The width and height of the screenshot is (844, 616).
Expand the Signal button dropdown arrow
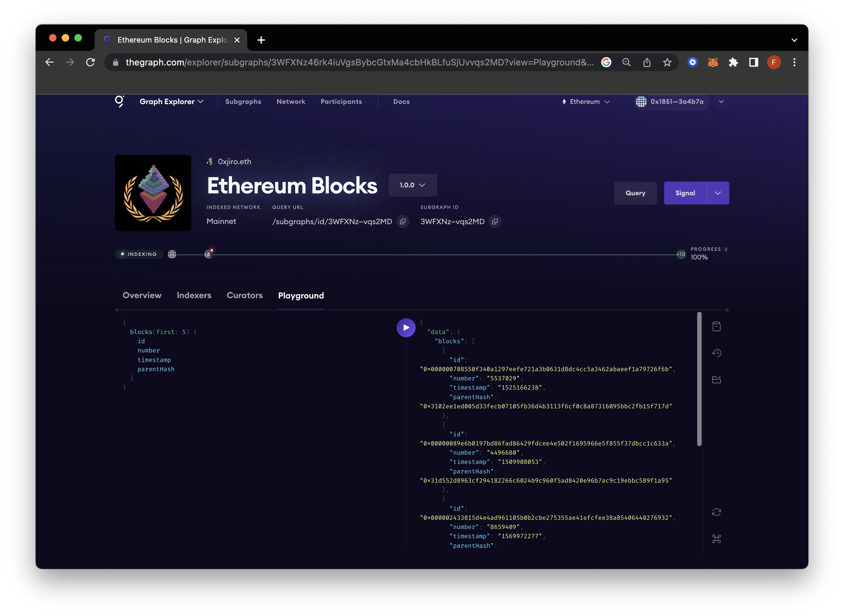718,193
